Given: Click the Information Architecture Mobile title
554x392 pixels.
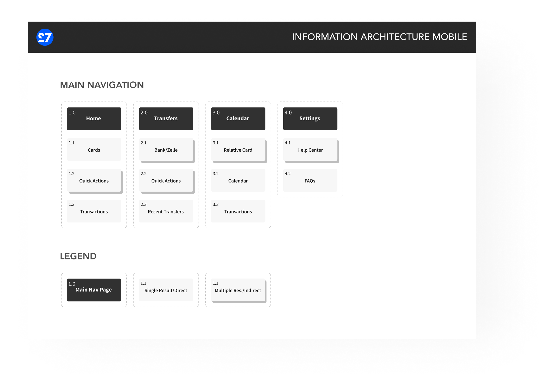Looking at the screenshot, I should click(x=379, y=37).
